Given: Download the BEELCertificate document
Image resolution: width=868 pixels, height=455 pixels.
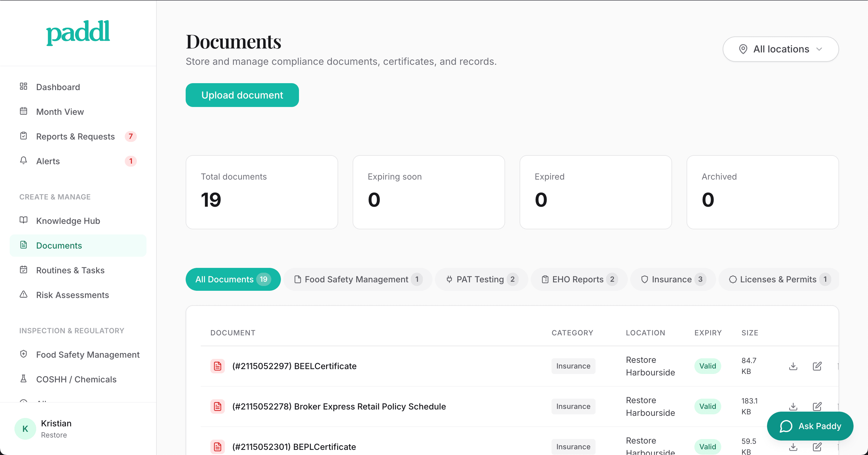Looking at the screenshot, I should pyautogui.click(x=793, y=366).
